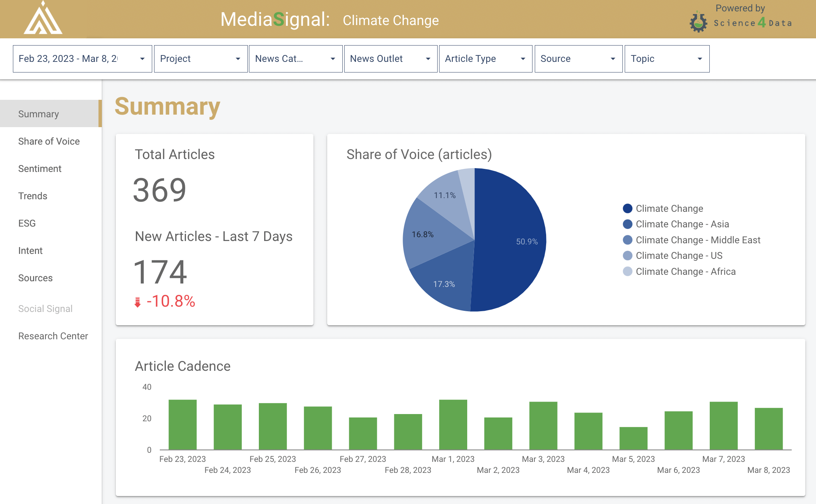Click the Climate Change - US legend label
The width and height of the screenshot is (816, 504).
(679, 255)
